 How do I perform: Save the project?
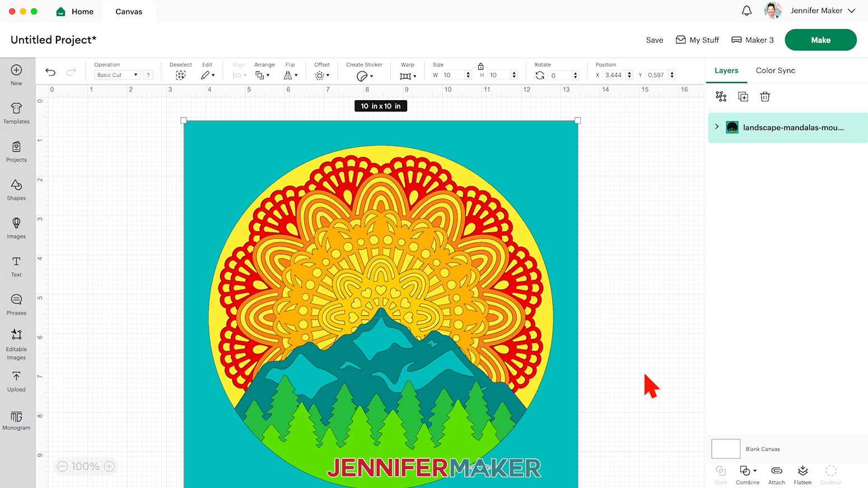pos(655,40)
